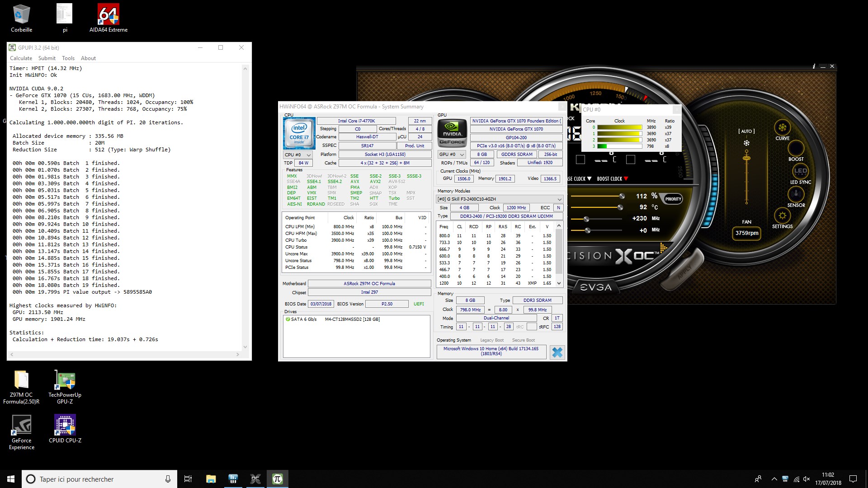Click the NVIDIA GeForce logo in HWiNFO
The width and height of the screenshot is (868, 488).
point(452,133)
